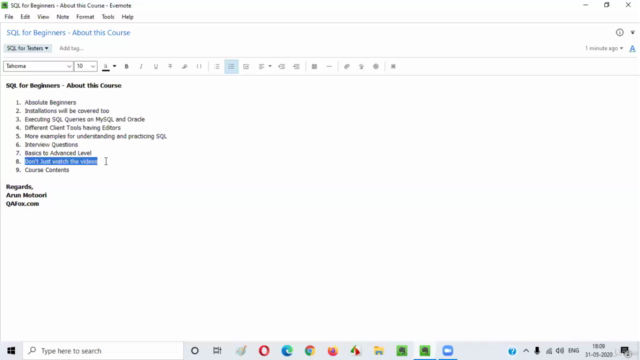Open the notification center
This screenshot has height=360, width=640.
(625, 351)
